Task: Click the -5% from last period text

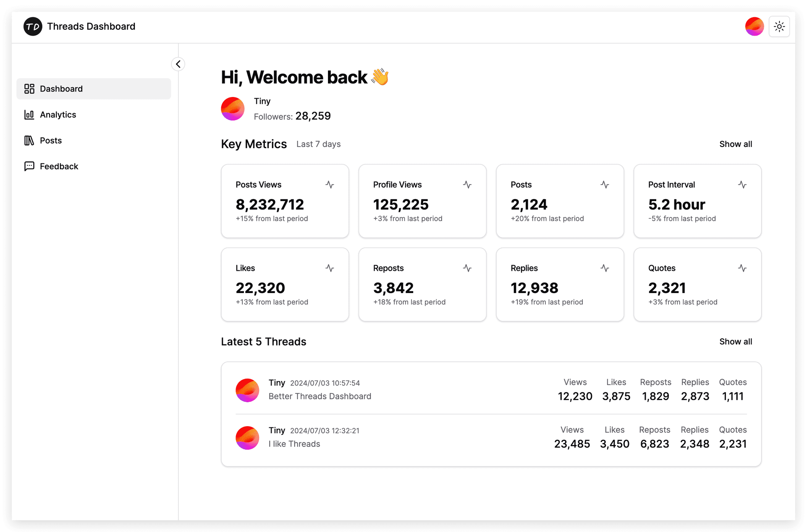Action: tap(682, 218)
